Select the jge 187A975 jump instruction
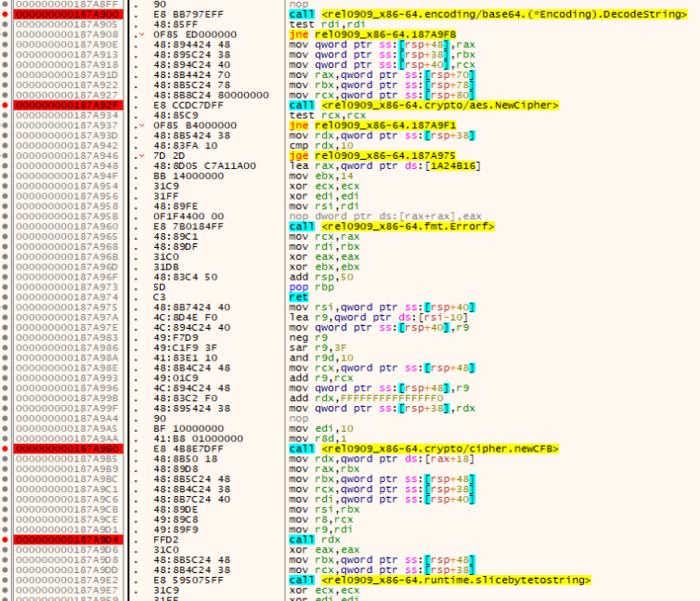Viewport: 700px width, 601px height. [x=373, y=156]
